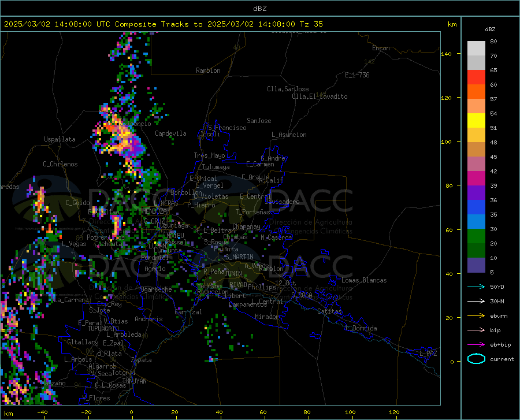Screen dimensions: 520x420
Task: Click the Divisadero map label
Action: click(282, 202)
